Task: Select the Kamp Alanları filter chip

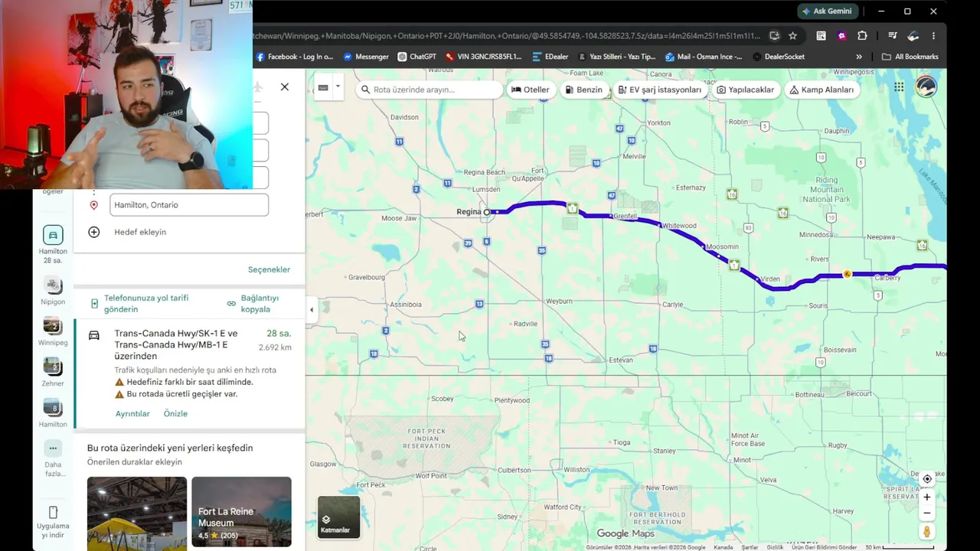Action: click(x=822, y=90)
